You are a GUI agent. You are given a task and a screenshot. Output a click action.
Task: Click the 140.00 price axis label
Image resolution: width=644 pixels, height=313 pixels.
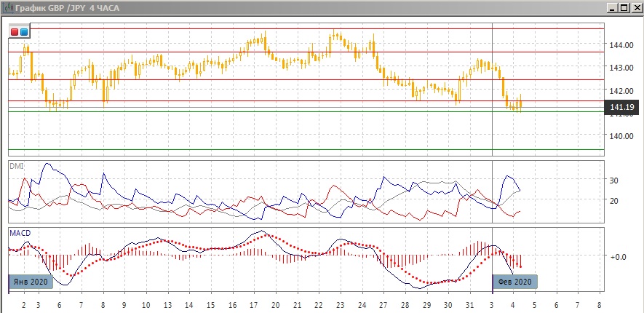620,136
